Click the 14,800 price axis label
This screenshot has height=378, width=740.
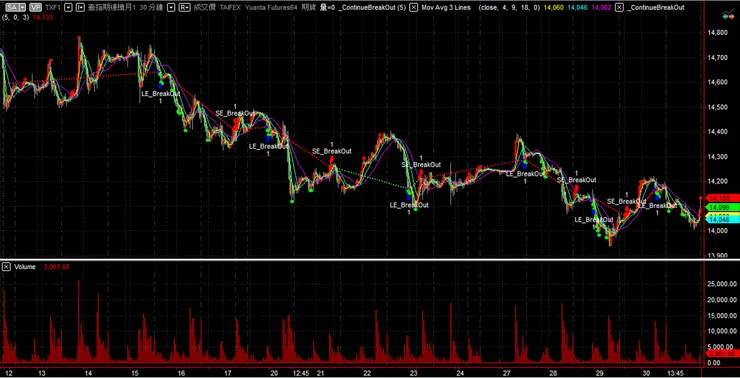[717, 33]
